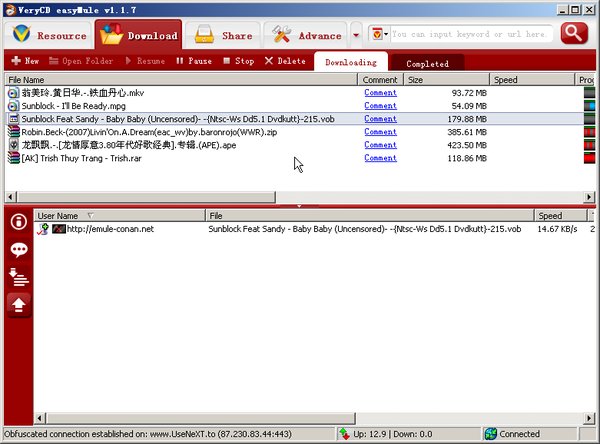The image size is (600, 444).
Task: Open Comment link for Trish.rar
Action: tap(380, 158)
